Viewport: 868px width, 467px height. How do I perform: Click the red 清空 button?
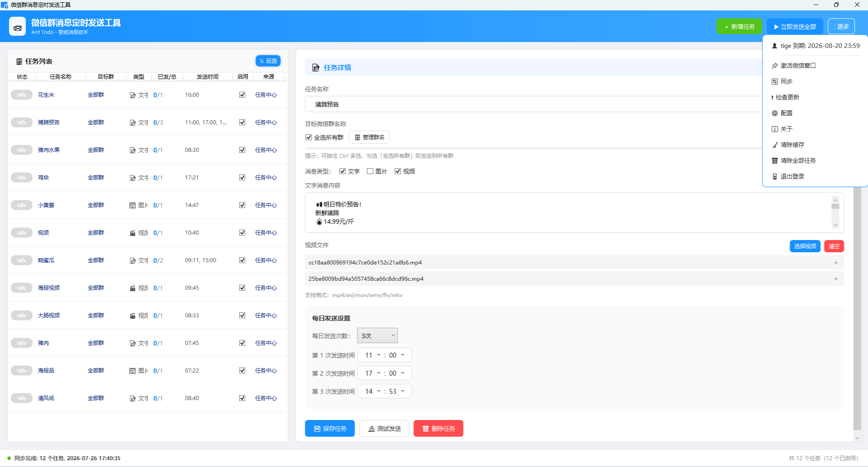coord(834,246)
